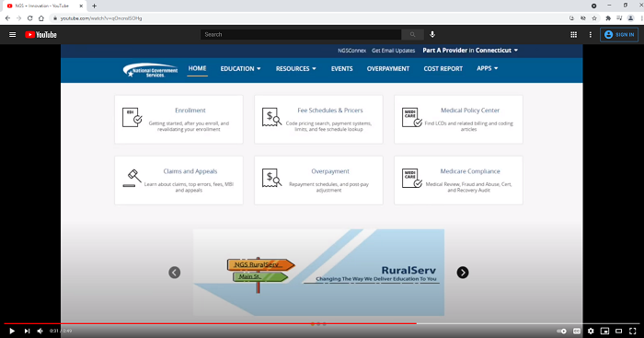Go forward in browser
This screenshot has width=644, height=338.
click(x=18, y=18)
